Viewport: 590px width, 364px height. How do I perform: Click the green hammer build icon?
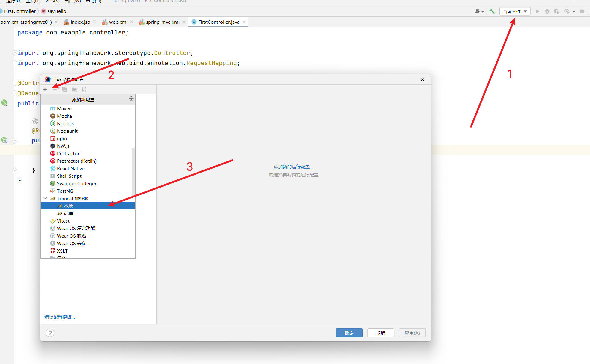(x=492, y=11)
